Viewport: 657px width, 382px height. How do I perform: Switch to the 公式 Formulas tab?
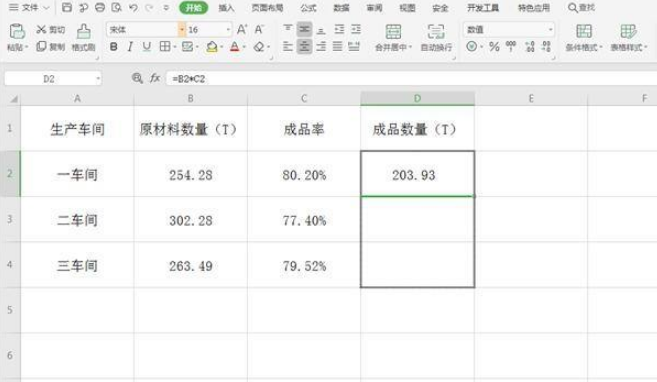click(x=308, y=8)
